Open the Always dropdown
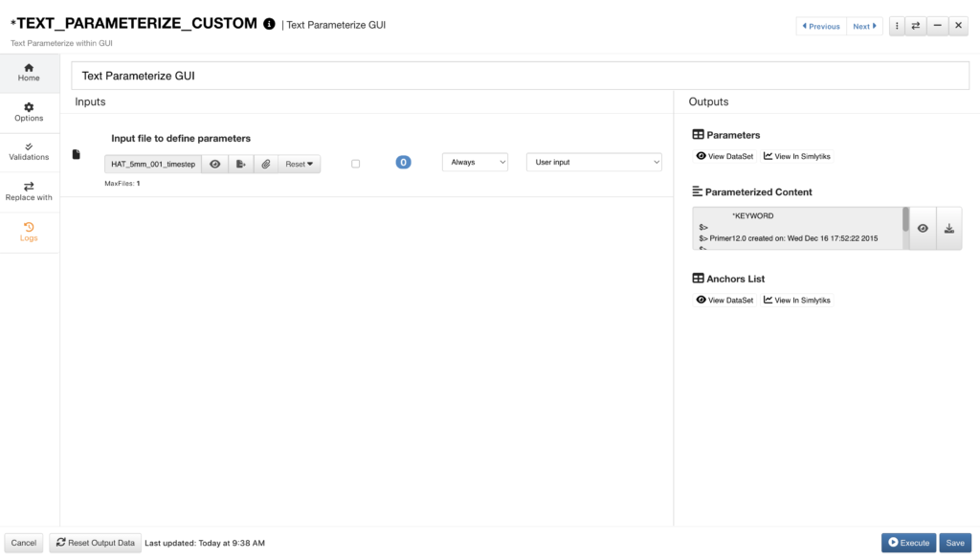The image size is (980, 560). pos(475,162)
